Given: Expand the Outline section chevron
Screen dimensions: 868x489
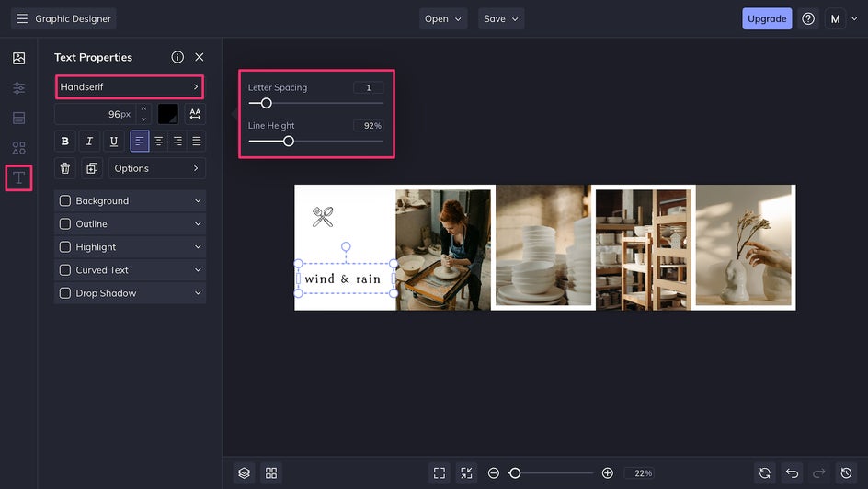Looking at the screenshot, I should pyautogui.click(x=198, y=224).
